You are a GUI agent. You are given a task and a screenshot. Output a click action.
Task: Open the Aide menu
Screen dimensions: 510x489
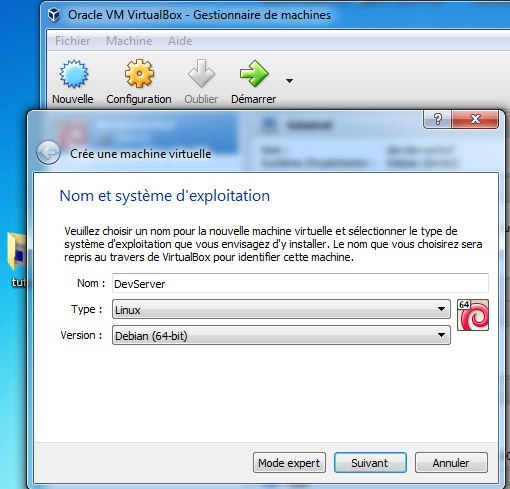180,41
